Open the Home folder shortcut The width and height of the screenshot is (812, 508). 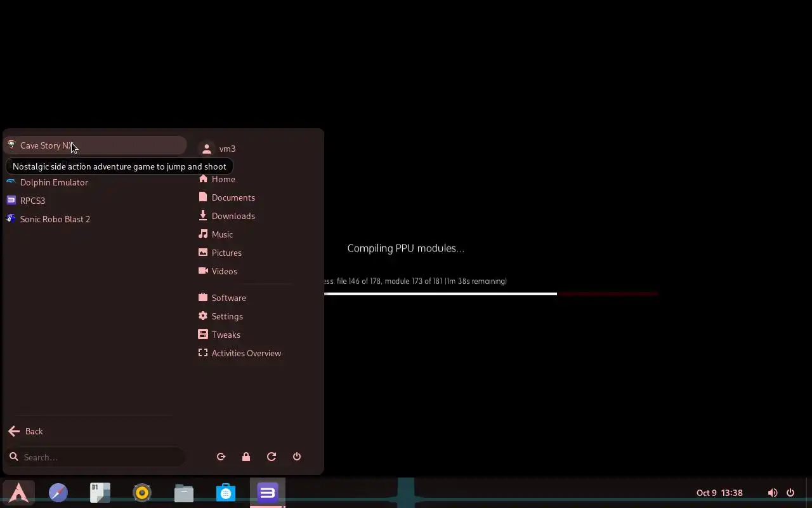(x=217, y=179)
